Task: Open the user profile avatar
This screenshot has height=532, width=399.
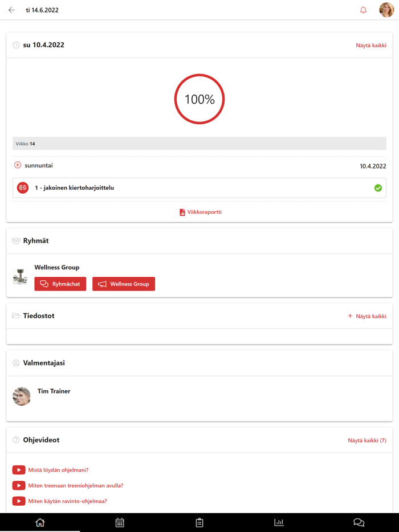Action: point(386,10)
